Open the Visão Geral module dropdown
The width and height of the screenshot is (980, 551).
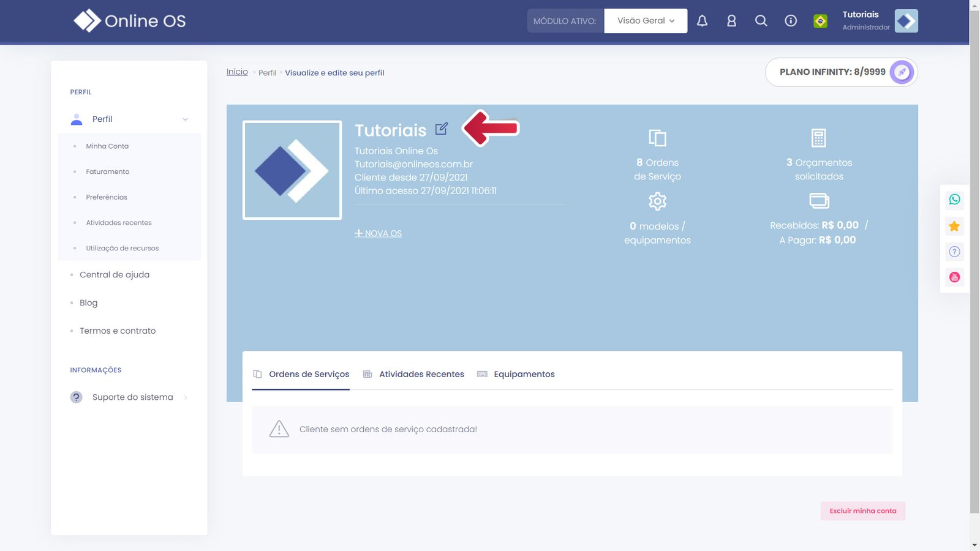[x=646, y=21]
